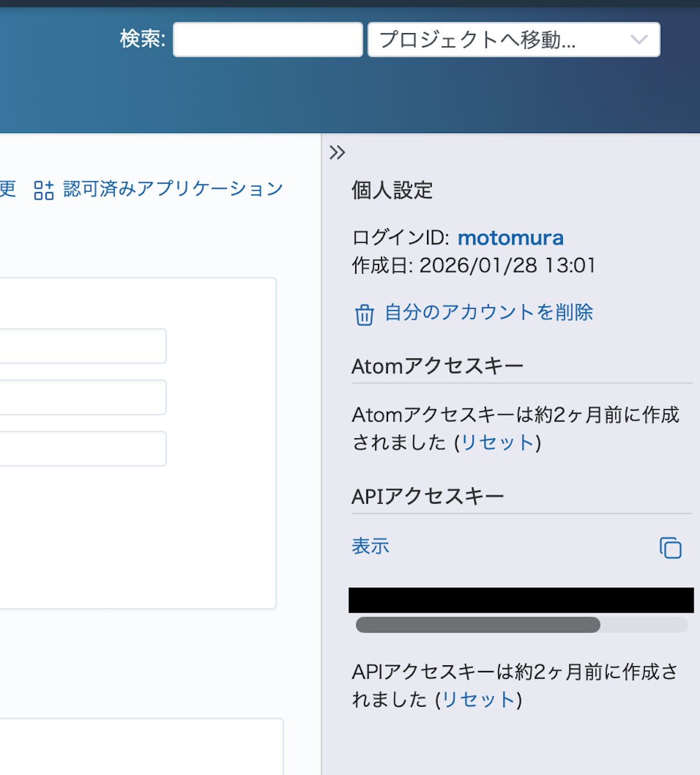Viewport: 700px width, 775px height.
Task: Open the motomura login ID profile link
Action: (x=510, y=238)
